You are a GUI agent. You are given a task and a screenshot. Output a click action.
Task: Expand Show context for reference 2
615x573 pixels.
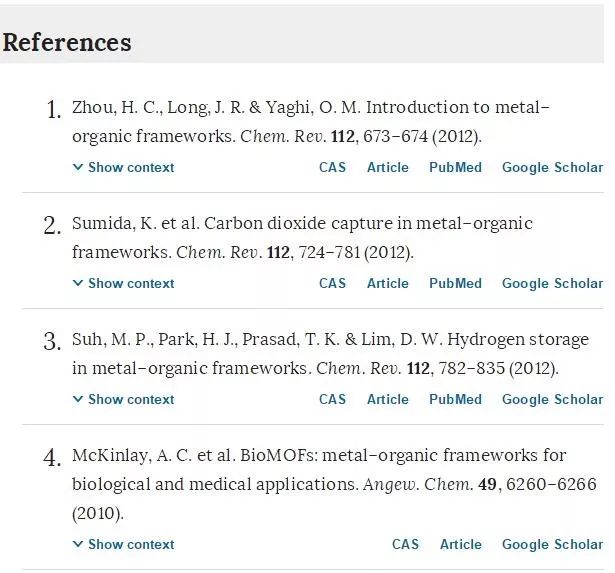click(124, 284)
